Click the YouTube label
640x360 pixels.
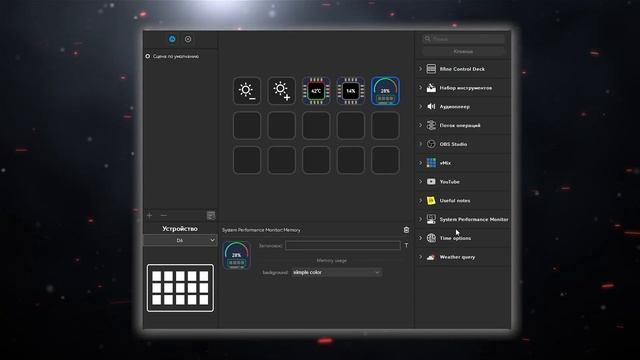(449, 182)
